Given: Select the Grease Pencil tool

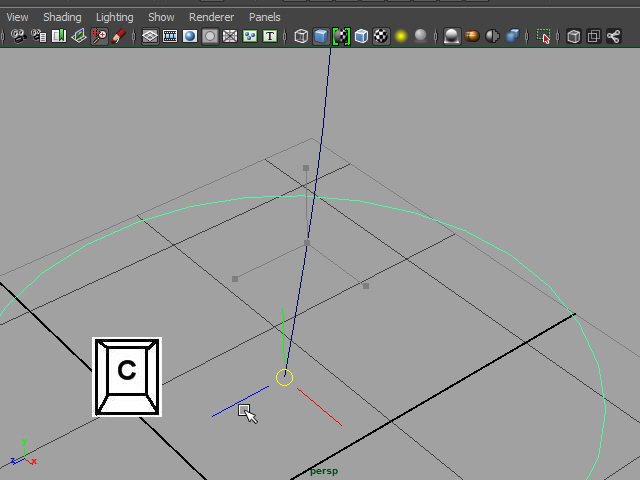Looking at the screenshot, I should click(119, 36).
